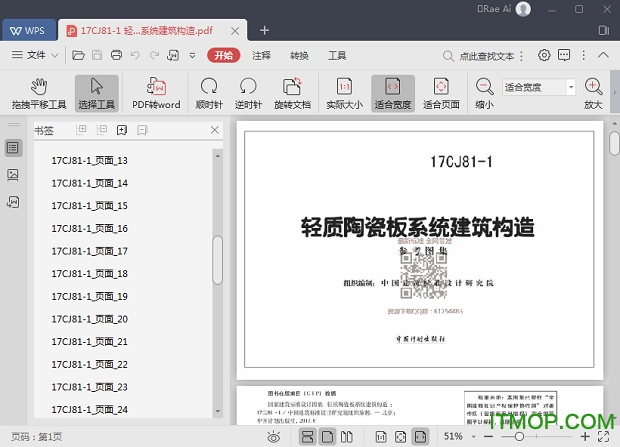The height and width of the screenshot is (447, 620).
Task: Open file folder icon in quick toolbar
Action: tap(78, 55)
